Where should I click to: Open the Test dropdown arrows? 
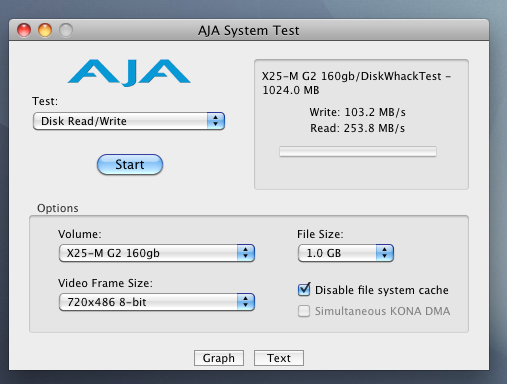[216, 121]
